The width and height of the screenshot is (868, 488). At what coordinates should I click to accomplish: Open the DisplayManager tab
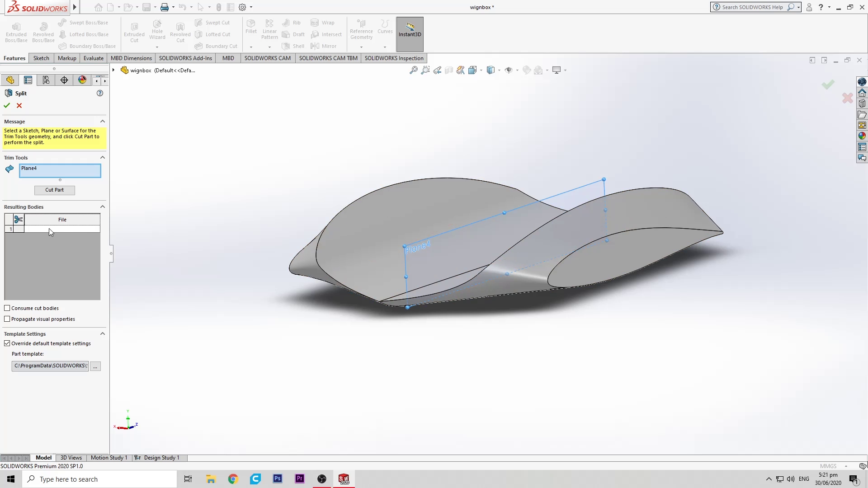(x=82, y=80)
